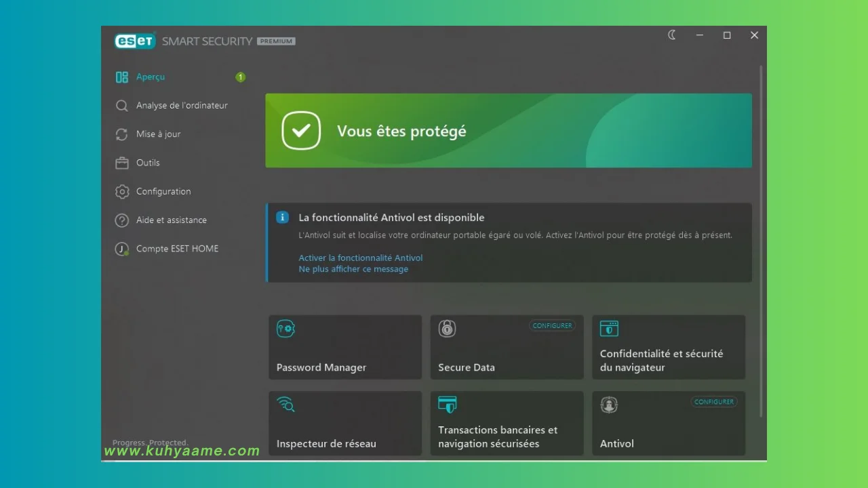Open the Secure Data tile
Image resolution: width=868 pixels, height=488 pixels.
507,347
